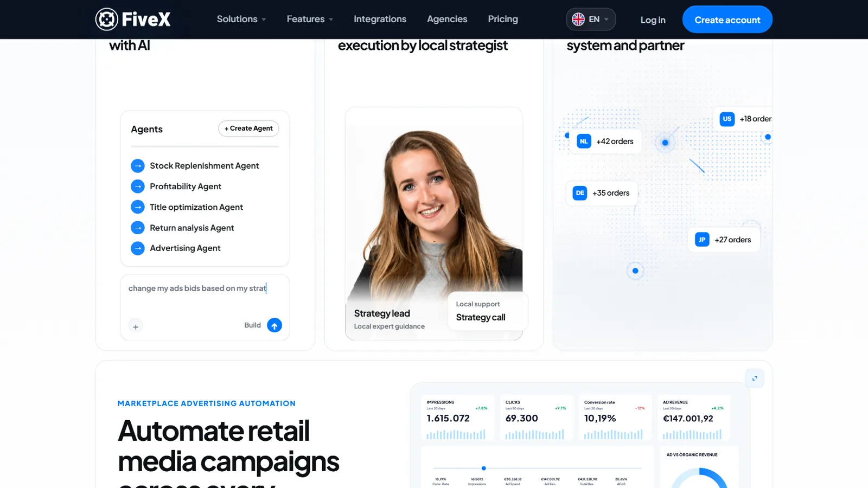Click the Marketplace Advertising Automation label
Viewport: 868px width, 488px height.
tap(207, 403)
